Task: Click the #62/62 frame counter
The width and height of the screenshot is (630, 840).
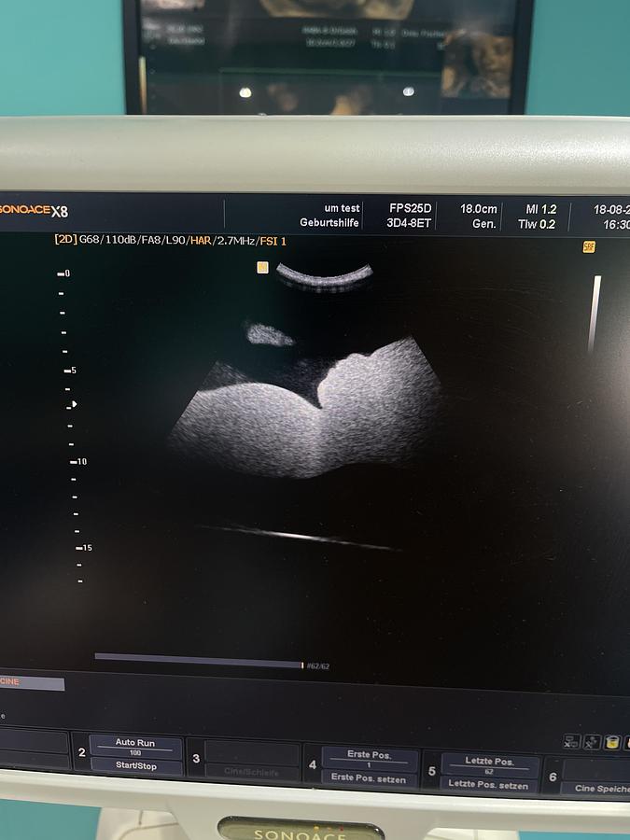Action: (318, 665)
